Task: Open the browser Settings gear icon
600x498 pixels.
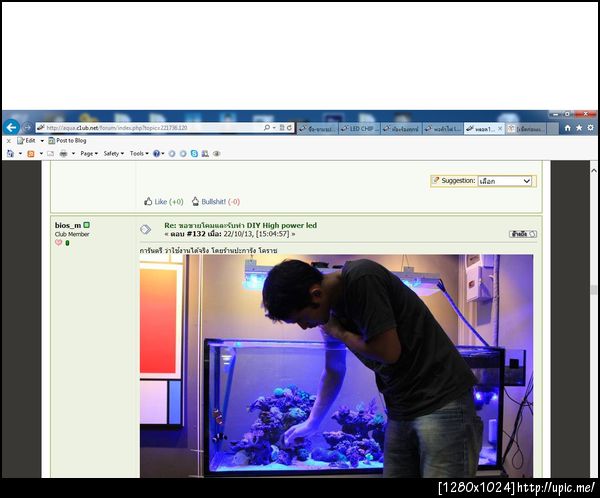Action: tap(590, 128)
